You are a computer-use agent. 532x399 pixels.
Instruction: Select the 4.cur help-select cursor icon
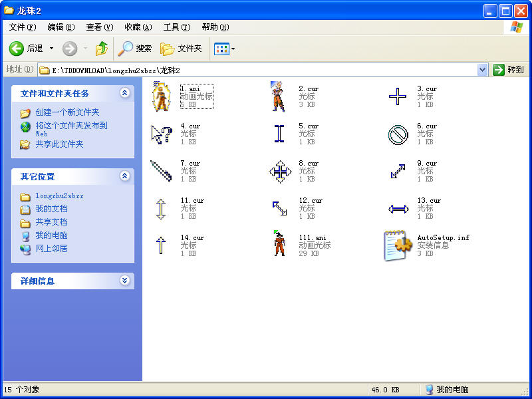click(x=162, y=135)
